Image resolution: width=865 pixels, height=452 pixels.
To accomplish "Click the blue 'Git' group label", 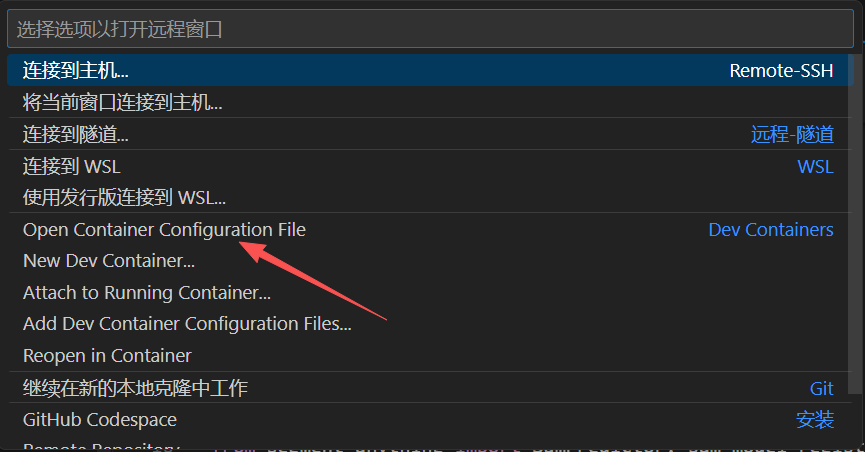I will [x=821, y=388].
